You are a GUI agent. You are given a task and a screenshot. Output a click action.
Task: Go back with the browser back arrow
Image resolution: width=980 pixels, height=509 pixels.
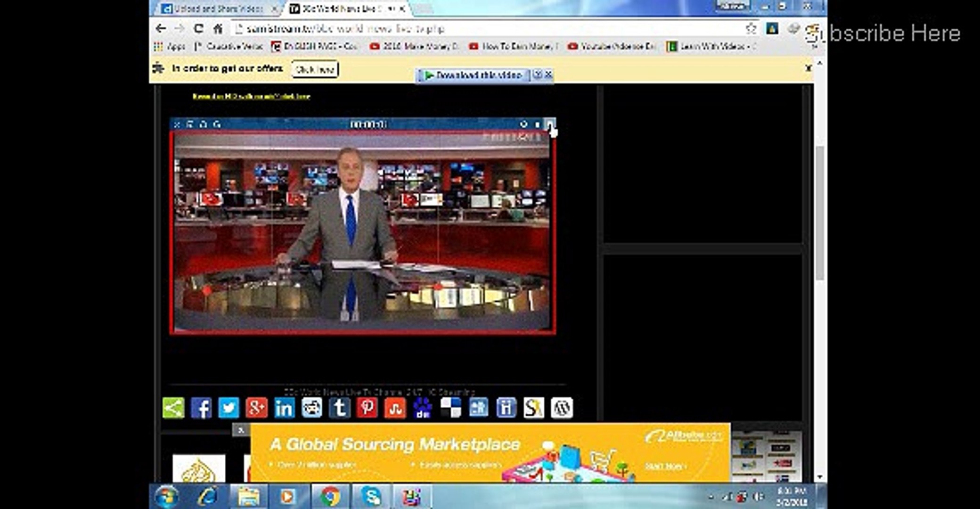pyautogui.click(x=161, y=29)
